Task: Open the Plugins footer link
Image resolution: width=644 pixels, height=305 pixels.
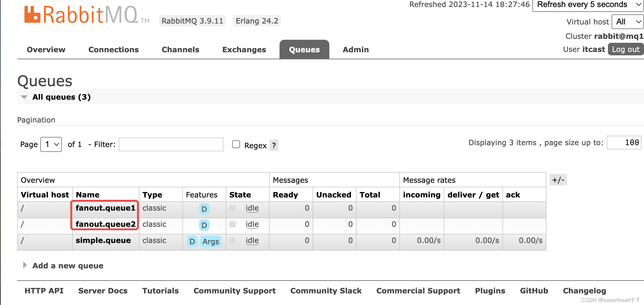Action: coord(490,291)
